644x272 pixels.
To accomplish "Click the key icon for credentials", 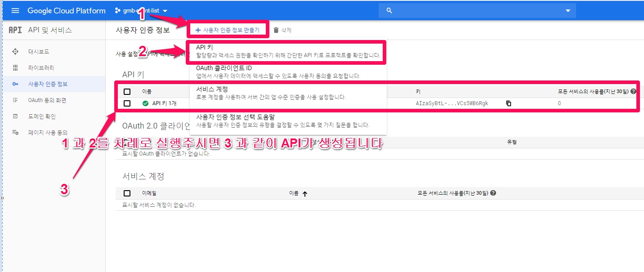I will coord(15,84).
